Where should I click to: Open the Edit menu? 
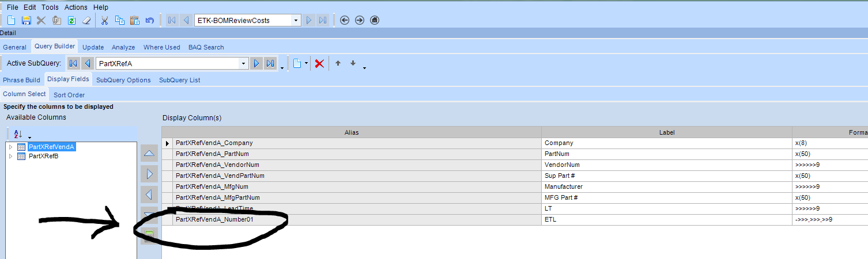pyautogui.click(x=30, y=7)
